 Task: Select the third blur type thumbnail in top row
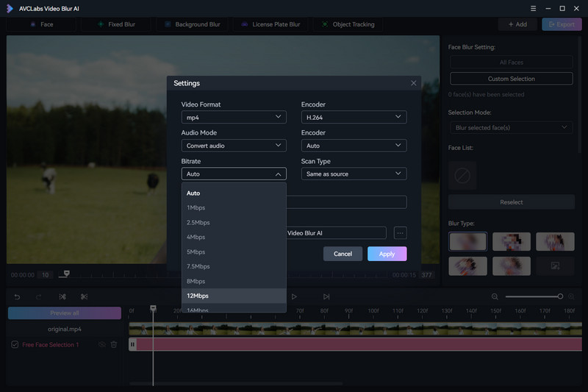[x=555, y=241]
